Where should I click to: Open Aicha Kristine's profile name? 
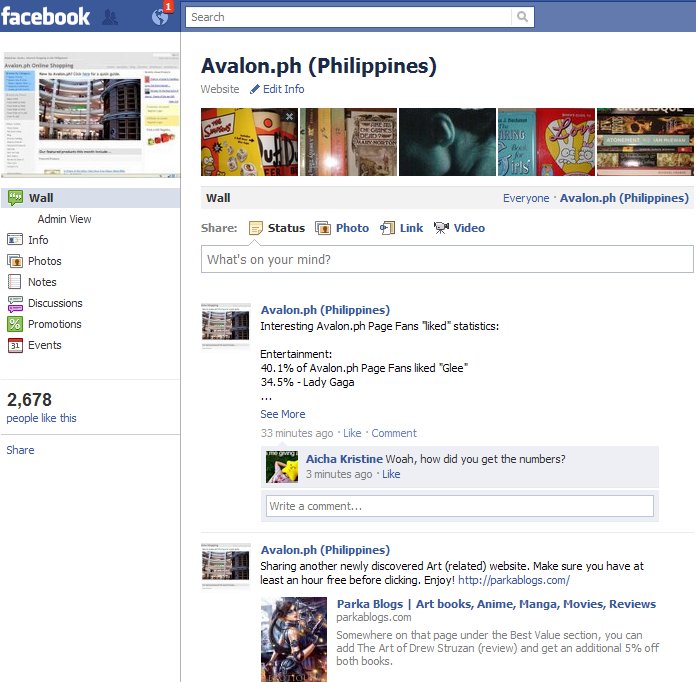(x=344, y=459)
